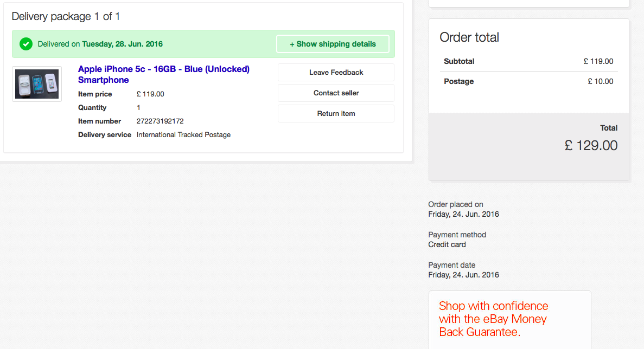Viewport: 644px width, 349px height.
Task: Open the iPhone 5c product thumbnail
Action: coord(37,84)
